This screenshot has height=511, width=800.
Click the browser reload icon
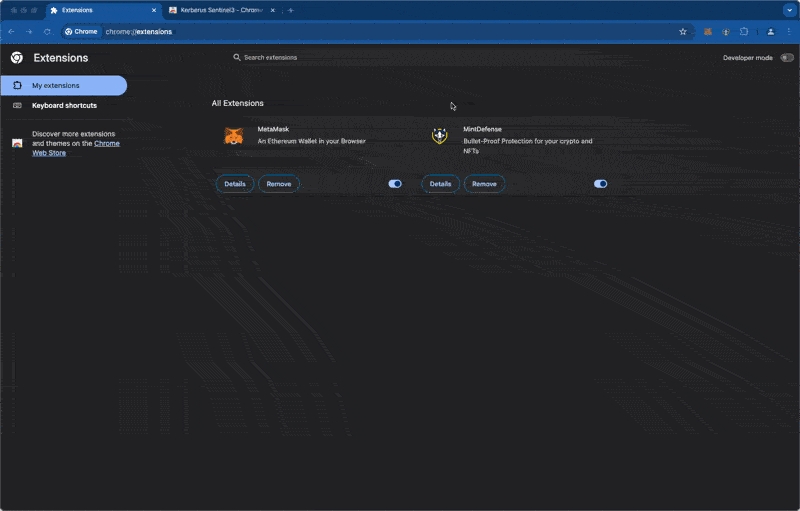[x=47, y=31]
